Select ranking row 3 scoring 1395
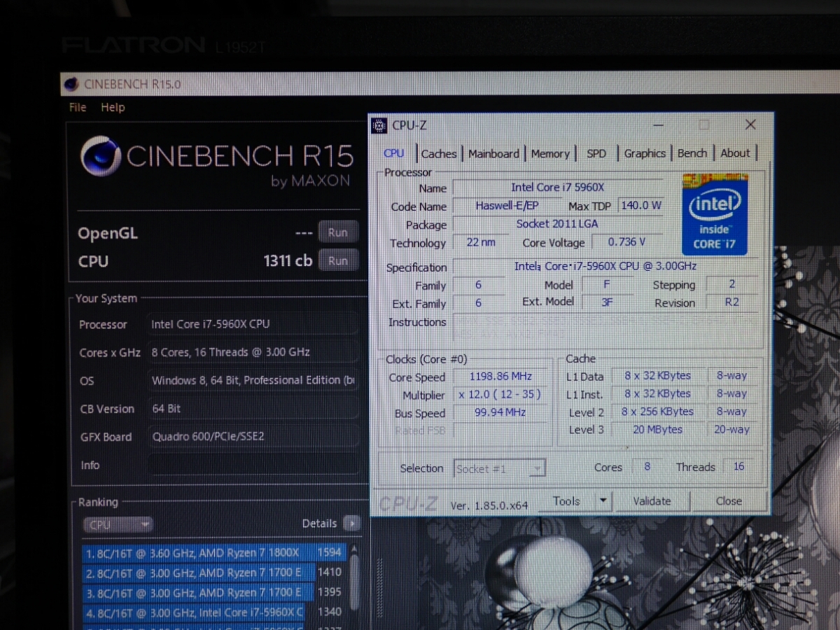Image resolution: width=840 pixels, height=630 pixels. 213,592
